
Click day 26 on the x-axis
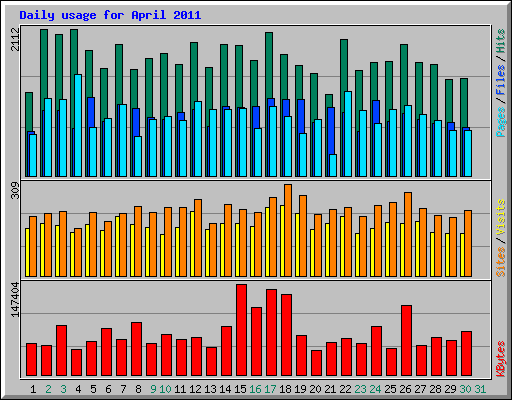[405, 389]
